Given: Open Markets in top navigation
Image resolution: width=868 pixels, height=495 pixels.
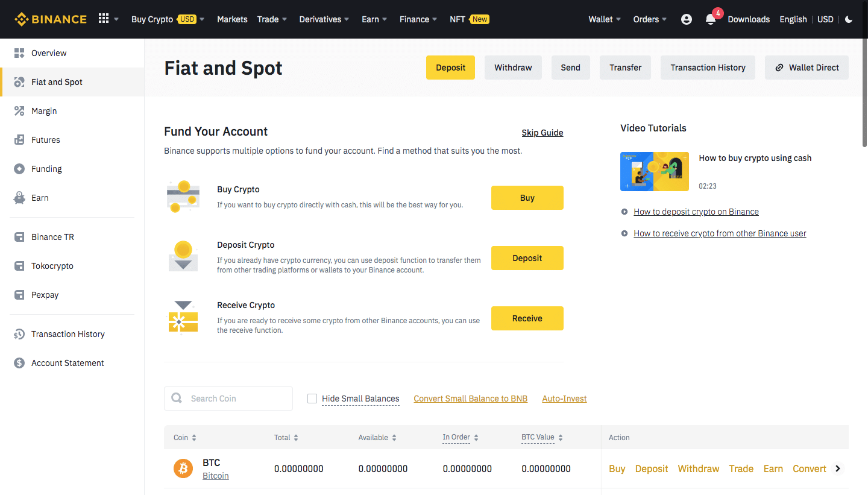Looking at the screenshot, I should [x=232, y=19].
